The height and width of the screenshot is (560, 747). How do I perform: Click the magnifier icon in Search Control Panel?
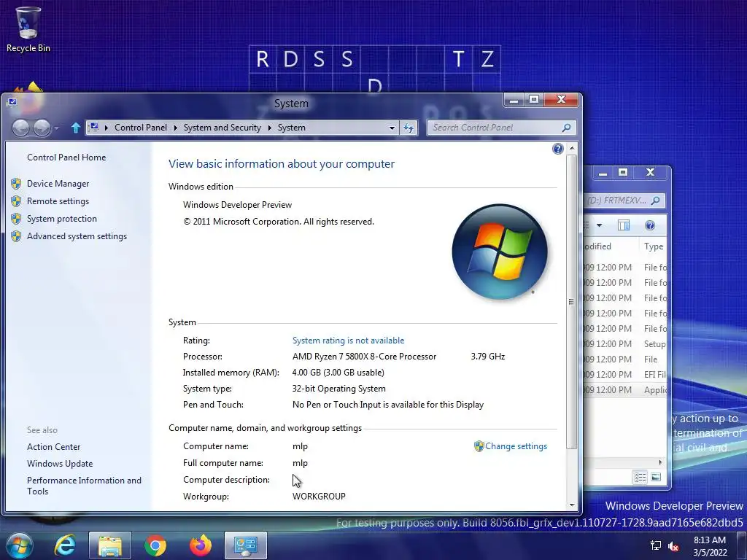coord(566,128)
